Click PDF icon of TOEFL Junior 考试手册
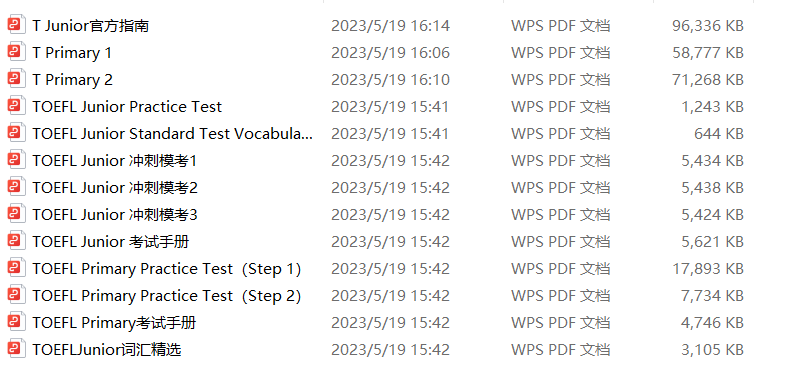The image size is (789, 374). 16,242
